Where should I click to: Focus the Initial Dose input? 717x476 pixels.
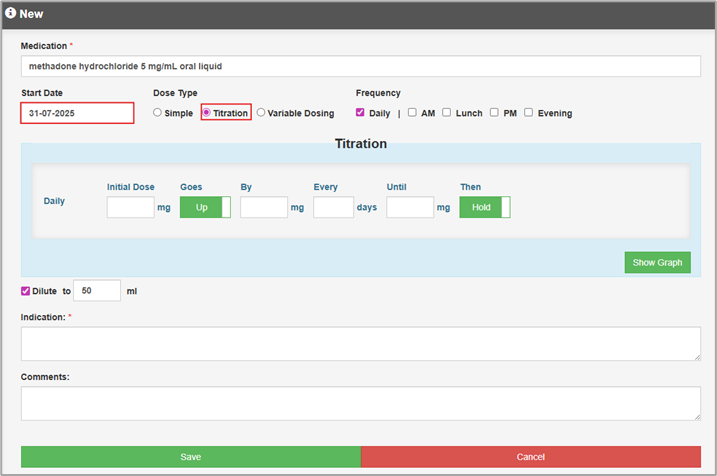click(x=130, y=207)
